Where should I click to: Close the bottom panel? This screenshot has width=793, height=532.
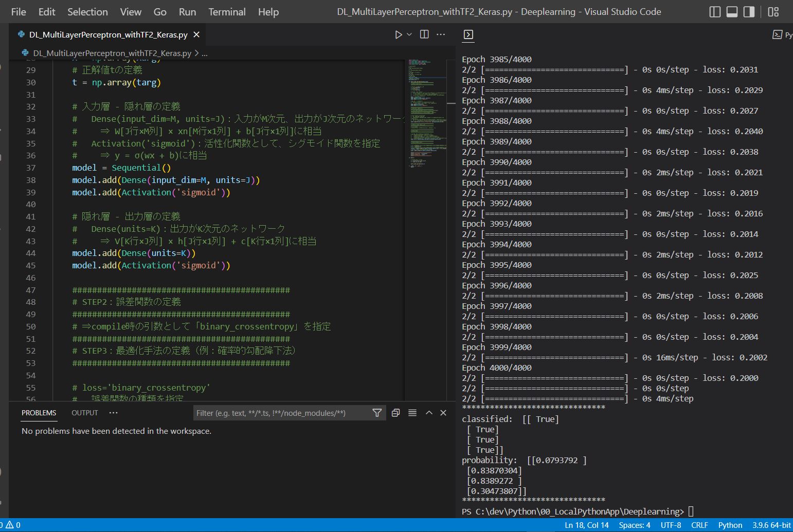click(x=443, y=413)
